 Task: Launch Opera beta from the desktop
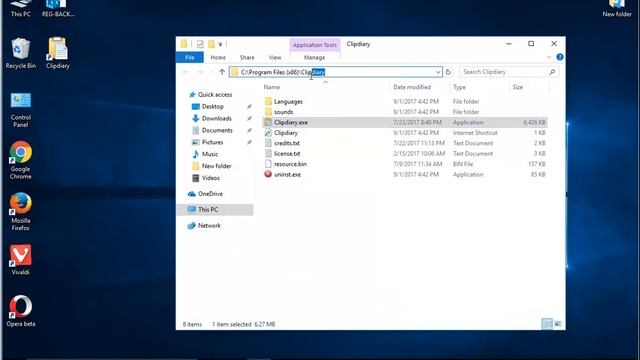(x=20, y=311)
